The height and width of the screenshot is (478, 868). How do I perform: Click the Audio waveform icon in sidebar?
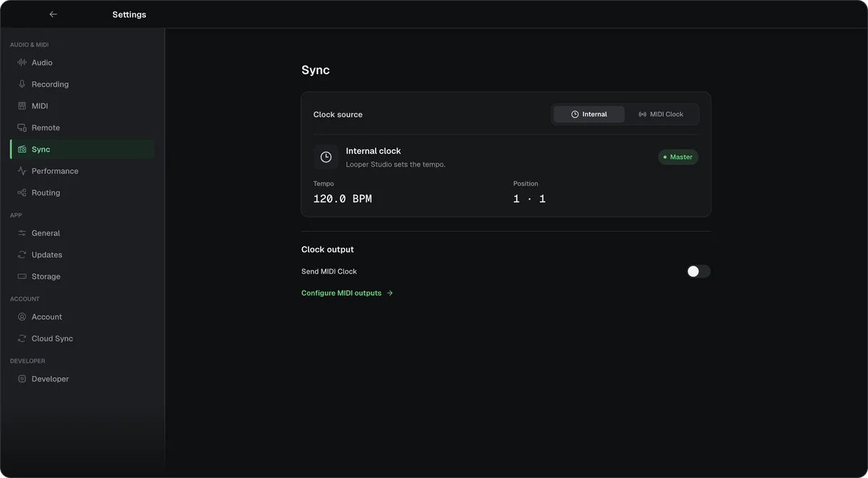(x=22, y=63)
